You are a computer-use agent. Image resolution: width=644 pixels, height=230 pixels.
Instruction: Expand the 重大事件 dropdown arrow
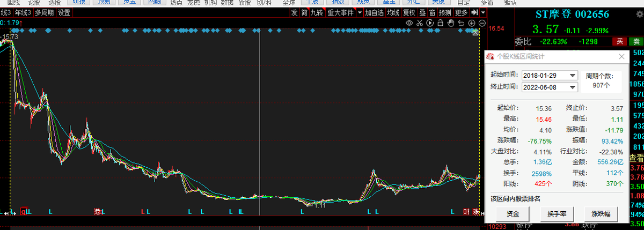tap(359, 12)
